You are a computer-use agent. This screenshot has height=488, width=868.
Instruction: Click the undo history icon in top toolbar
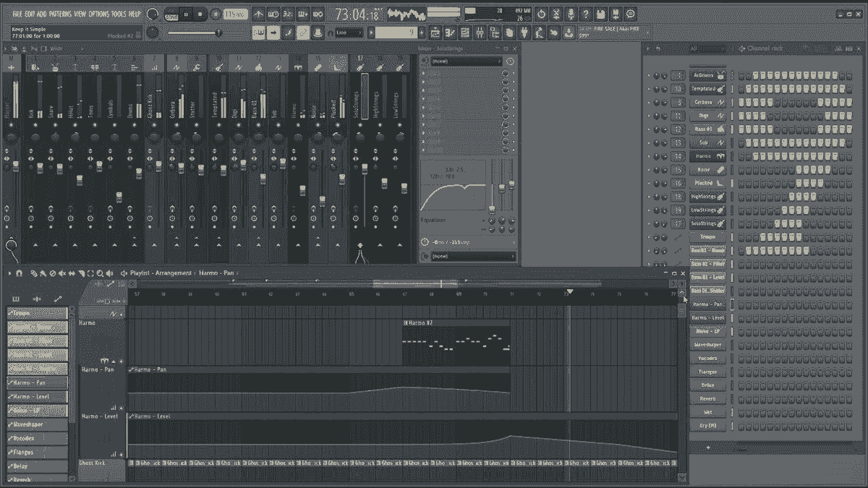[542, 14]
